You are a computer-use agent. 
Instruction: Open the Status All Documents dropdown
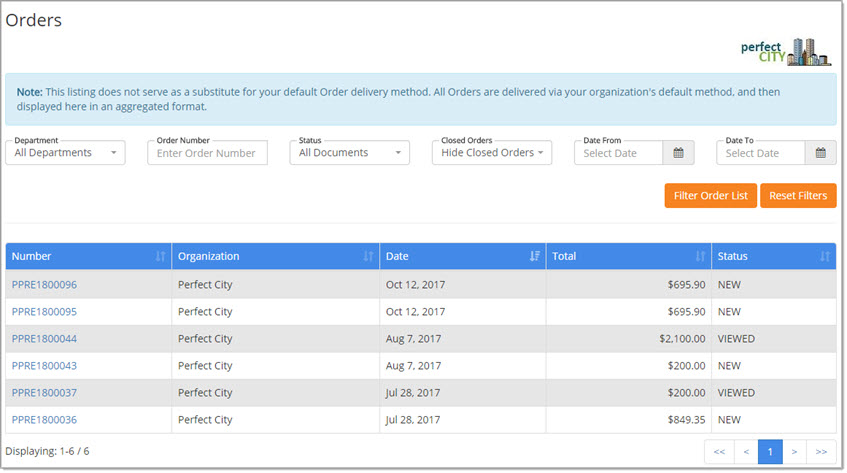coord(349,153)
